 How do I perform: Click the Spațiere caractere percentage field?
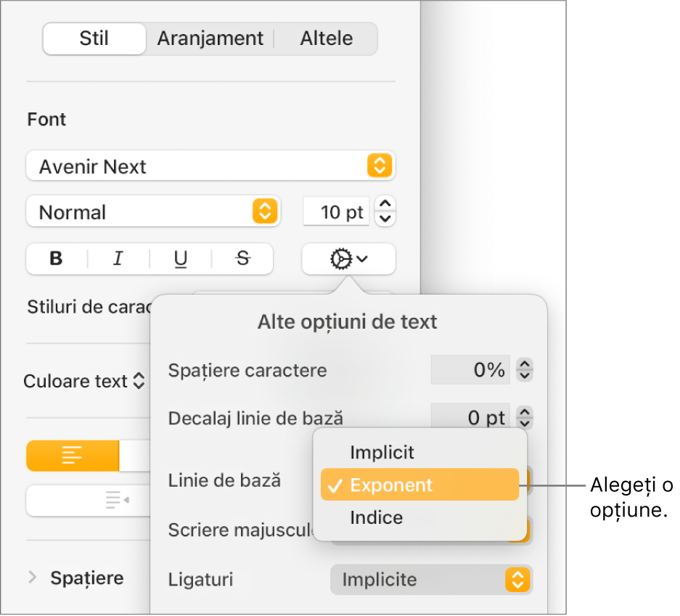[x=470, y=370]
